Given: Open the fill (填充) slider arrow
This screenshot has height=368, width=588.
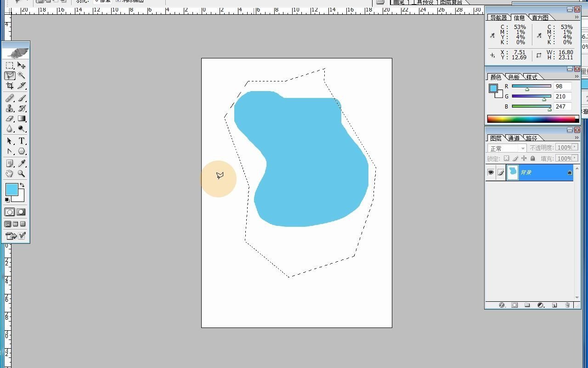Looking at the screenshot, I should [x=575, y=158].
